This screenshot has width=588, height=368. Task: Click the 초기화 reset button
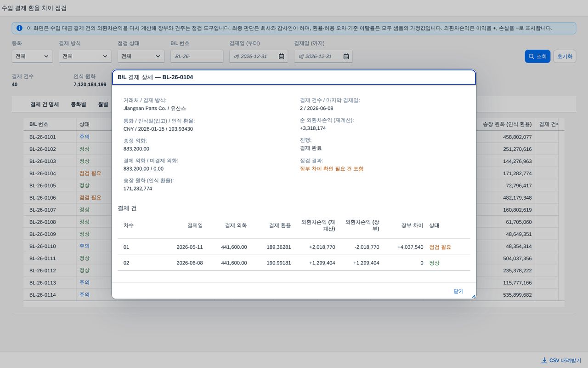(565, 56)
